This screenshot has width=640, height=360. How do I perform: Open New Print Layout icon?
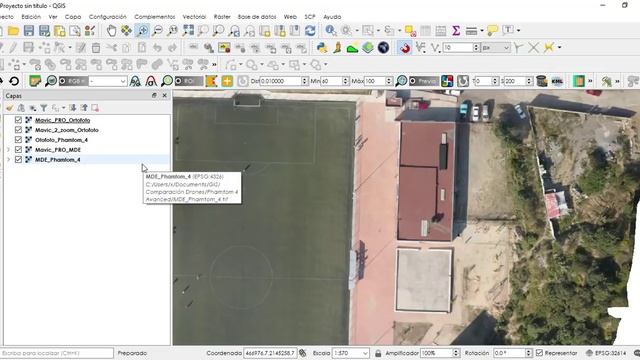(x=60, y=31)
